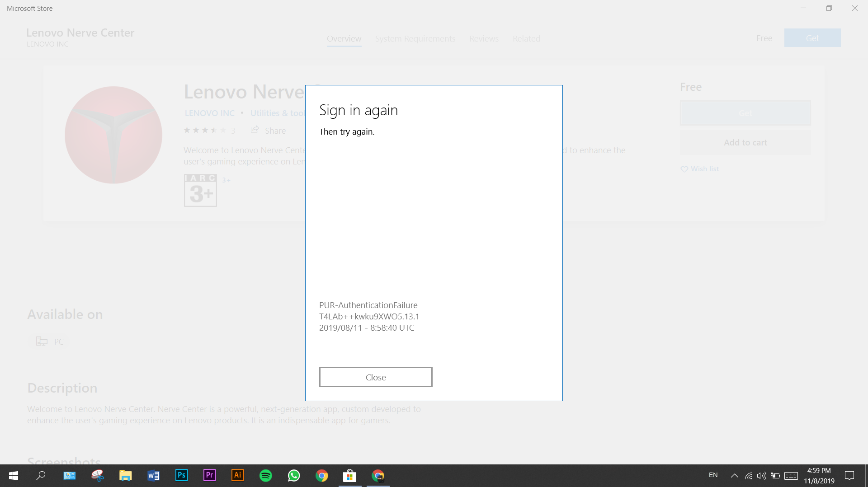The height and width of the screenshot is (487, 868).
Task: Click Lenovo Nerve Center app logo
Action: [113, 135]
